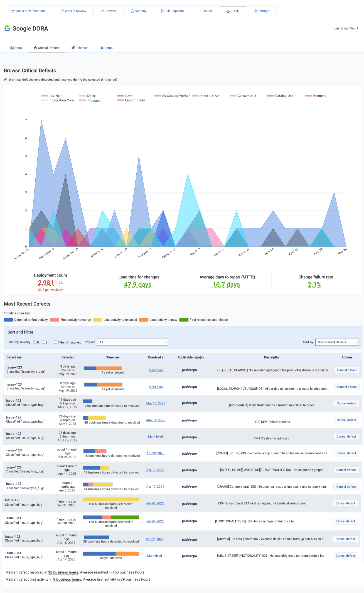The image size is (364, 593).
Task: Go to the Velocity tab
Action: tap(138, 11)
